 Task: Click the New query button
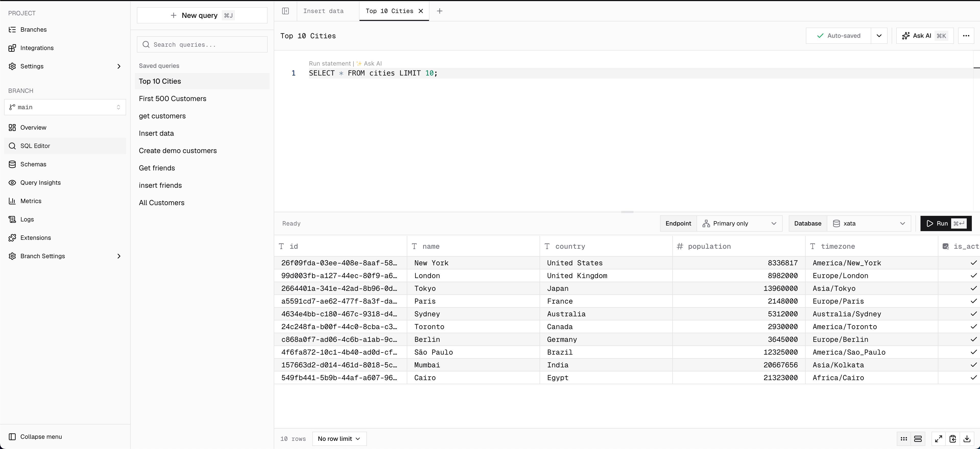(202, 15)
